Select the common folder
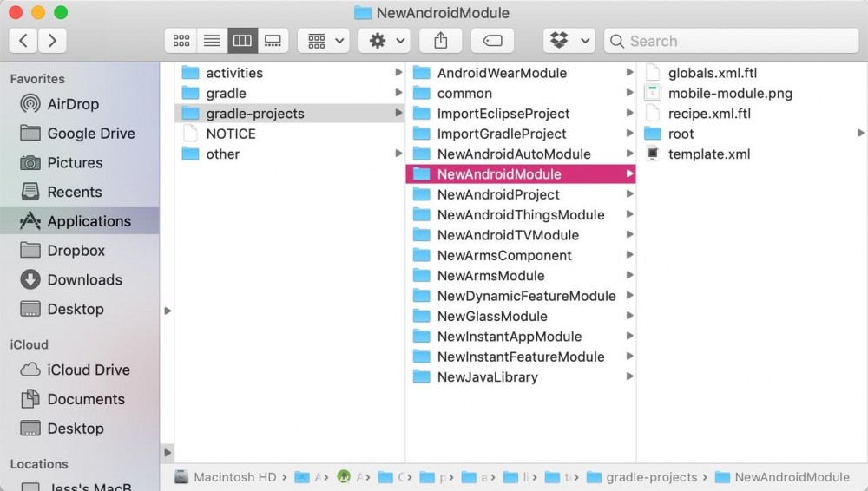The height and width of the screenshot is (491, 868). [x=520, y=93]
